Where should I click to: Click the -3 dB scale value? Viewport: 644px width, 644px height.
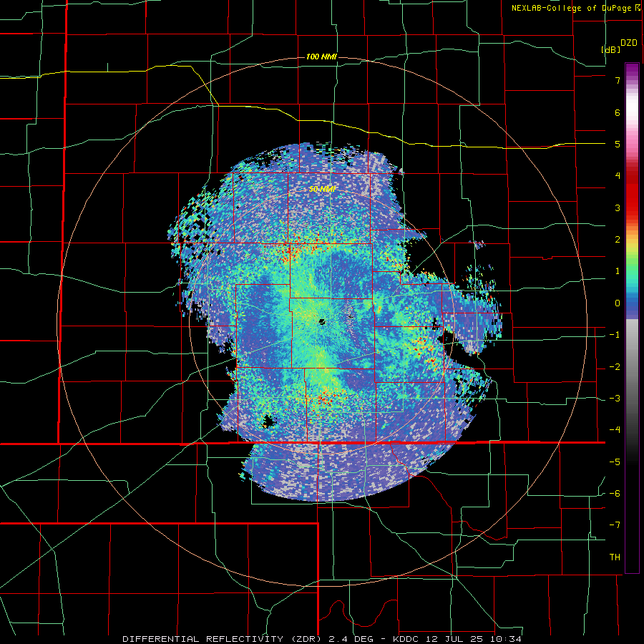point(615,399)
